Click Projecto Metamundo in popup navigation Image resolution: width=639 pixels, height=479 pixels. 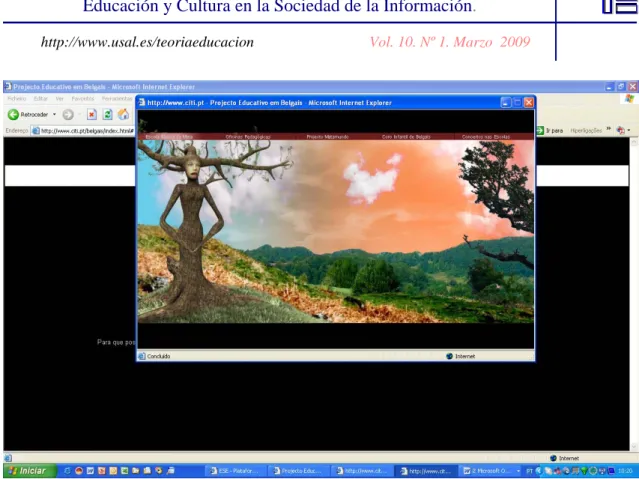click(328, 137)
